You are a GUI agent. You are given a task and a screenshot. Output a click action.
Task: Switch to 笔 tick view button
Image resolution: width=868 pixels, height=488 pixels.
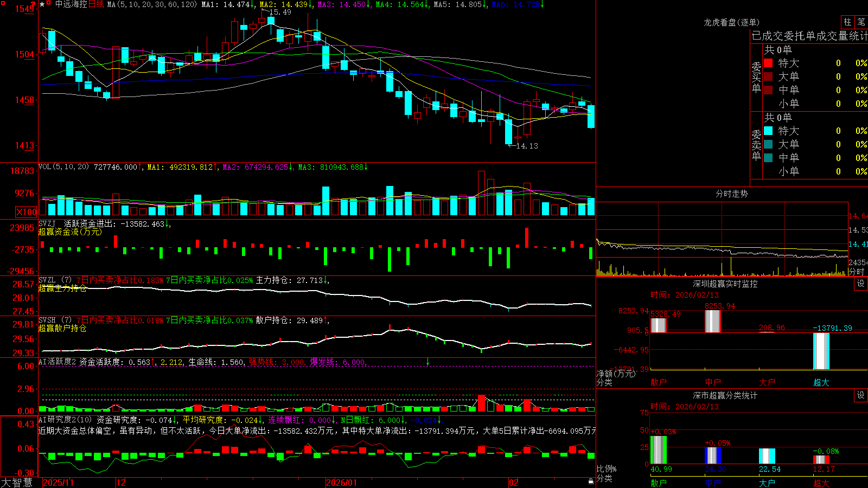861,22
